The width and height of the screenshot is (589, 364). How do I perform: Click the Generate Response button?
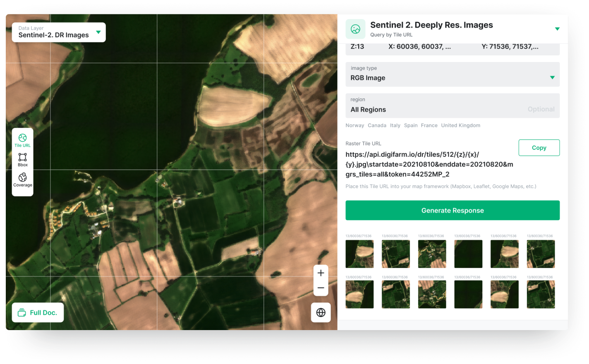453,210
